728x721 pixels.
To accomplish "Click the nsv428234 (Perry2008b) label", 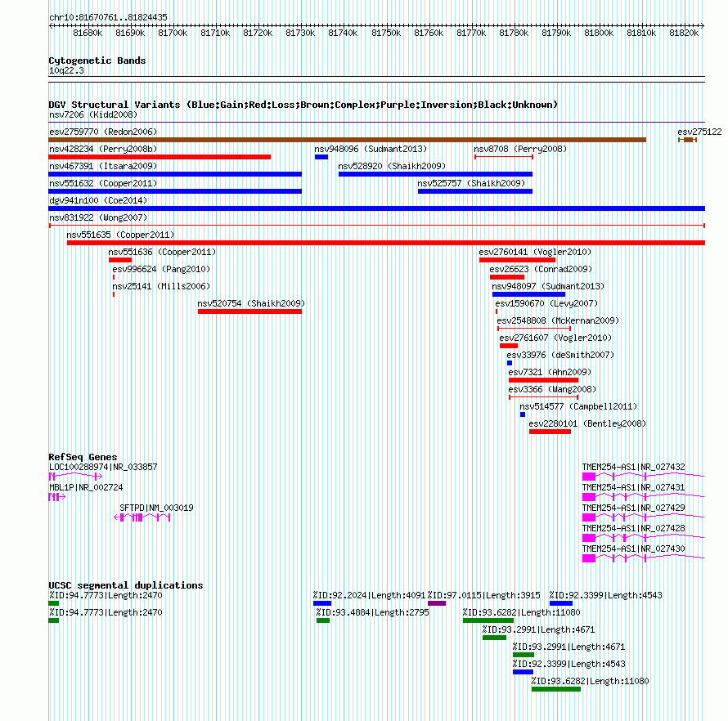I will coord(103,149).
